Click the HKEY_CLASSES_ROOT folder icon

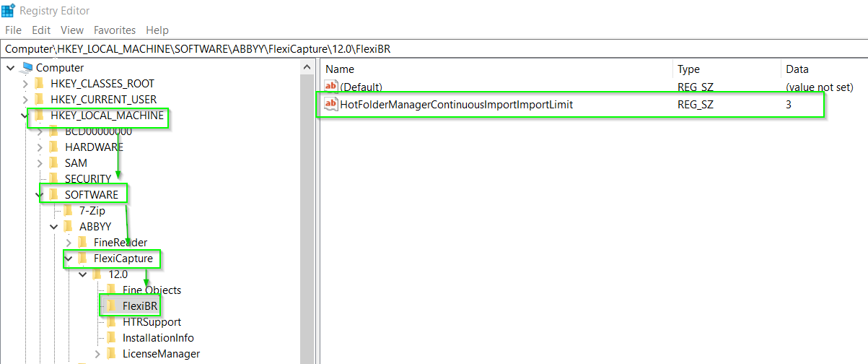[x=40, y=84]
